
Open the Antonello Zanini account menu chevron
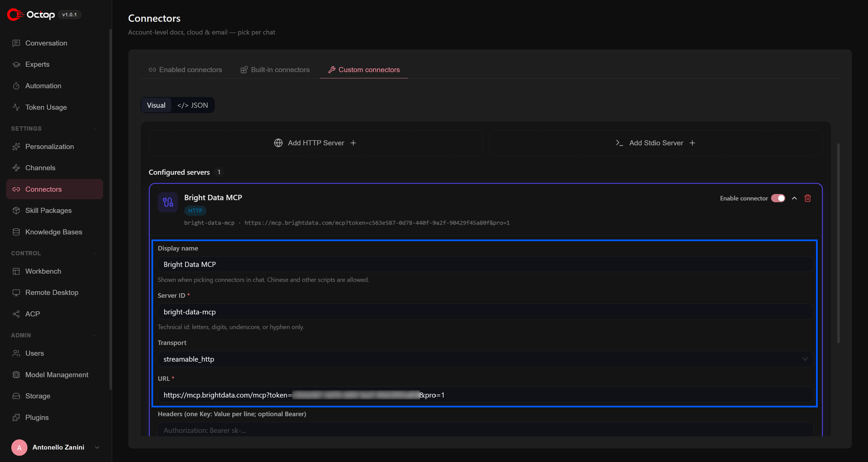point(97,448)
